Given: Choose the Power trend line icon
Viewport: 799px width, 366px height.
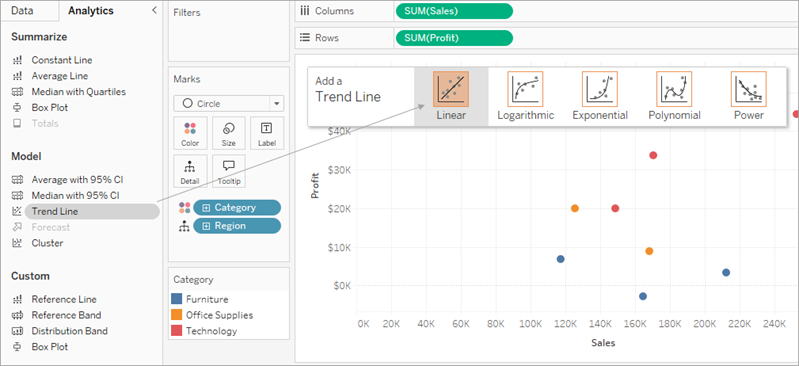Looking at the screenshot, I should click(749, 89).
